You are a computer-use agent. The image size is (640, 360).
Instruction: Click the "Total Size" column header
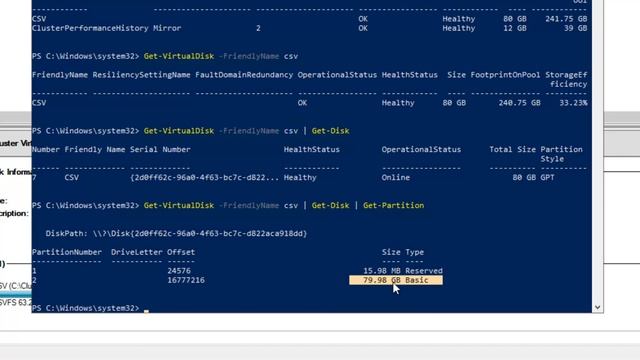pos(512,149)
